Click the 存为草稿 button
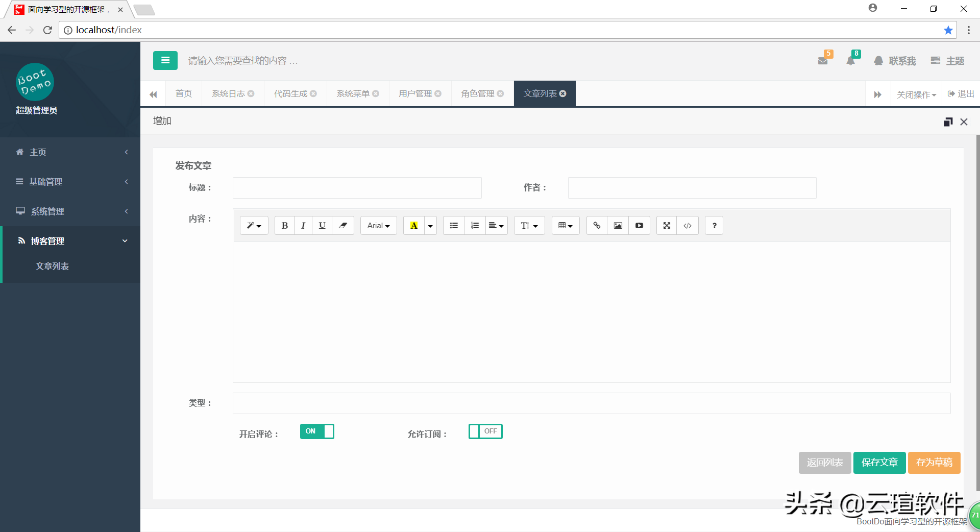The height and width of the screenshot is (532, 980). [x=934, y=463]
